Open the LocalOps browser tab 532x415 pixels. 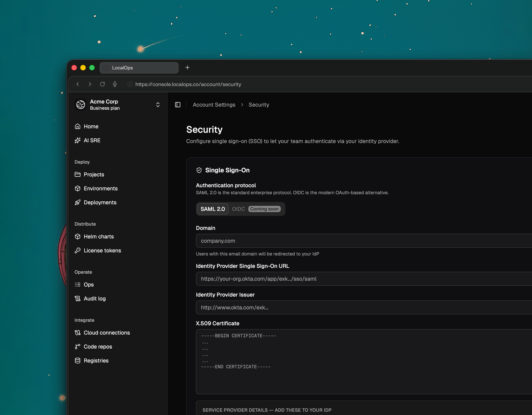click(139, 68)
